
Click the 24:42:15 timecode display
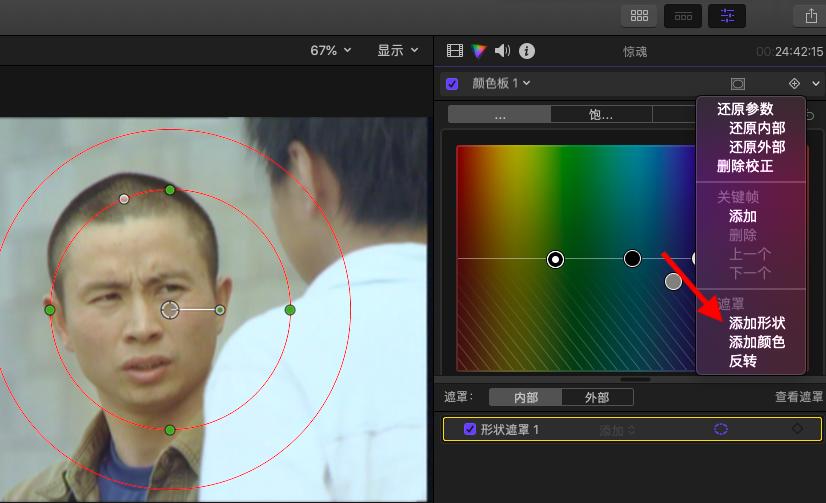click(789, 51)
